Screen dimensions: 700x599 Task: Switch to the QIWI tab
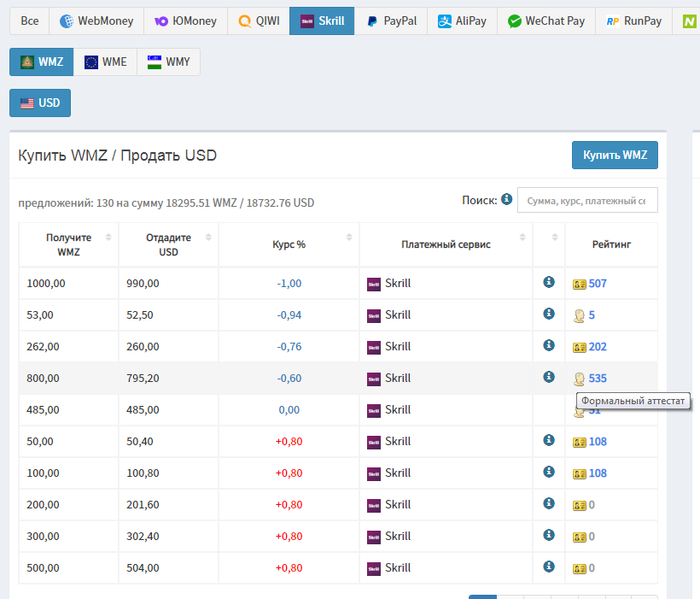[258, 21]
